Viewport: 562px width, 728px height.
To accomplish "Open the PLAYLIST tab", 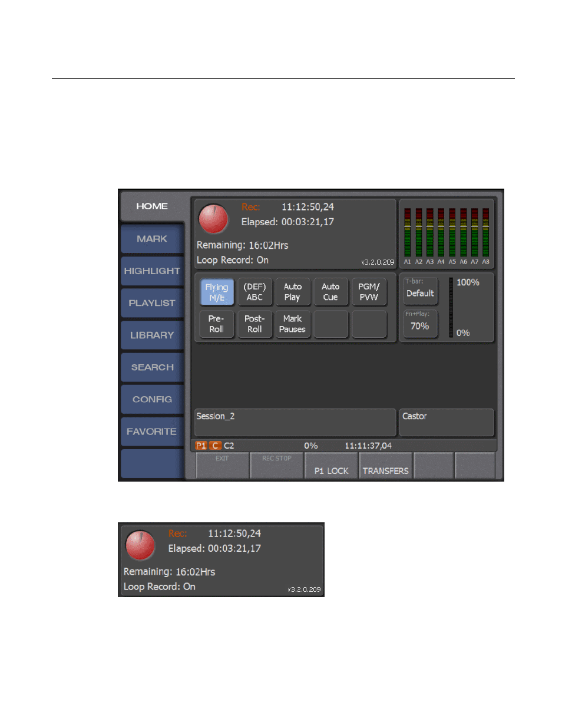I will click(x=152, y=303).
